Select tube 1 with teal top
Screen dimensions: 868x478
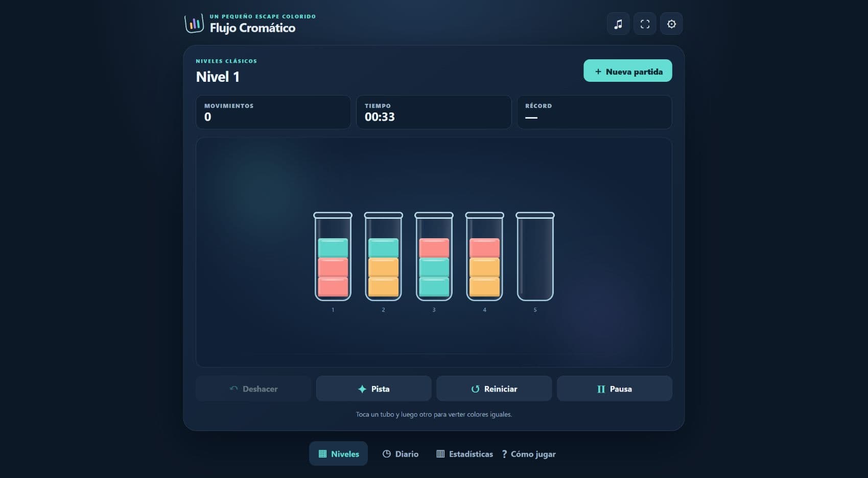[333, 257]
